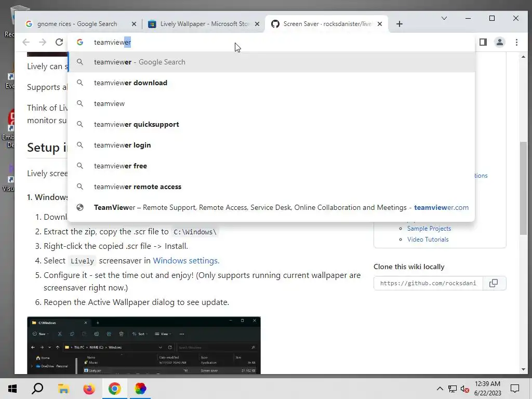Click Chrome icon in taskbar
This screenshot has height=399, width=532.
115,389
